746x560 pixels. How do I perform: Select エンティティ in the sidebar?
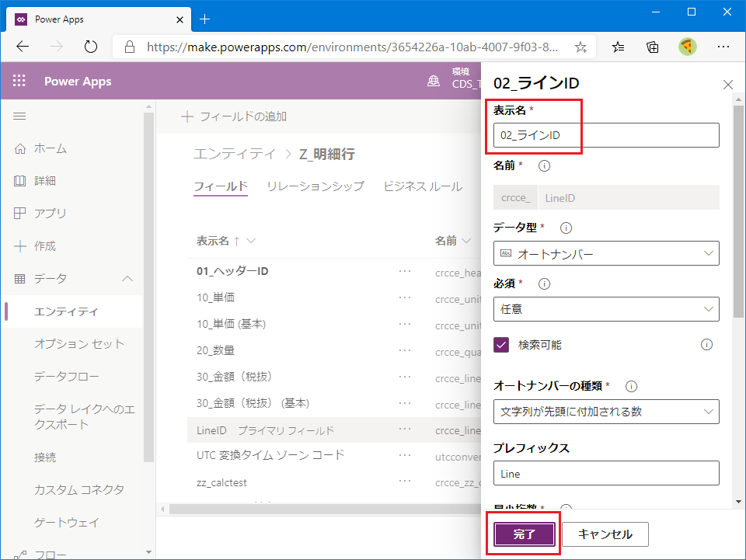(71, 311)
